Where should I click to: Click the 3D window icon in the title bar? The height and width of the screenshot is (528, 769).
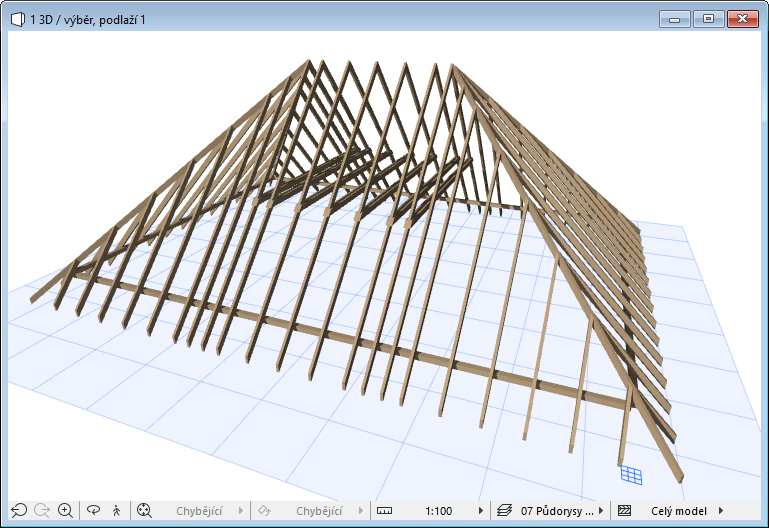pyautogui.click(x=18, y=20)
